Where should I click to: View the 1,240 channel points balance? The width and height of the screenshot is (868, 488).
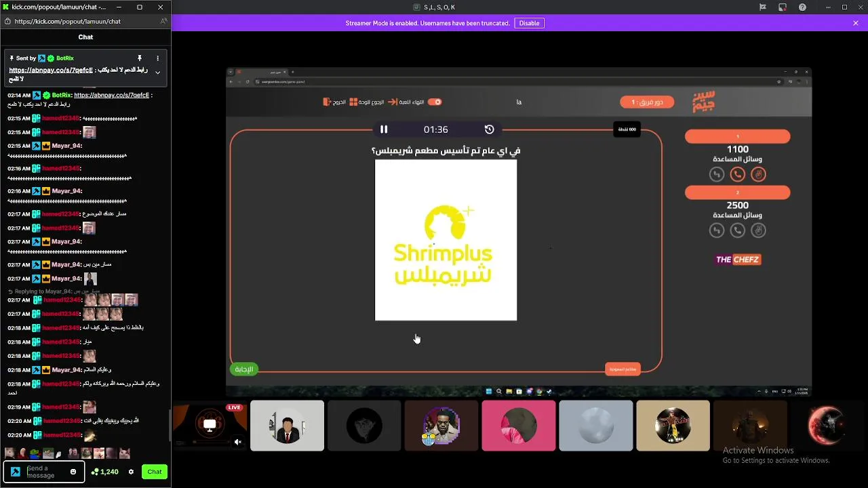pyautogui.click(x=105, y=472)
